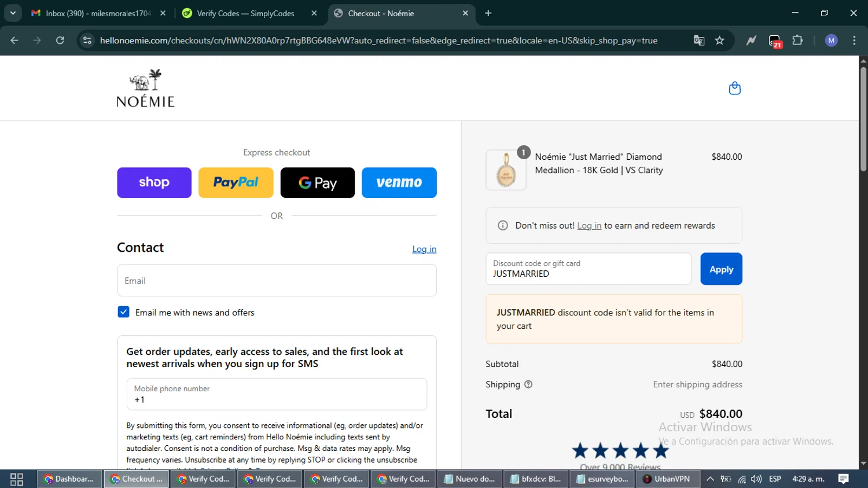
Task: Click the 4:29 a. m. clock
Action: [808, 479]
